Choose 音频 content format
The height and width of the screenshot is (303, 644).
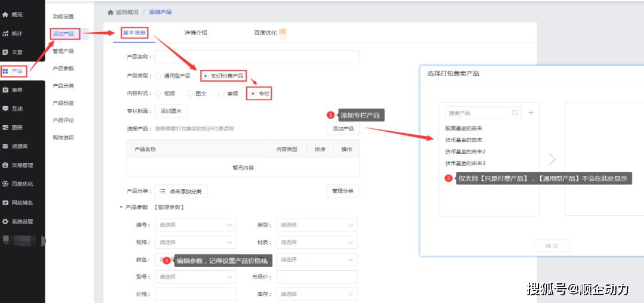coord(221,94)
